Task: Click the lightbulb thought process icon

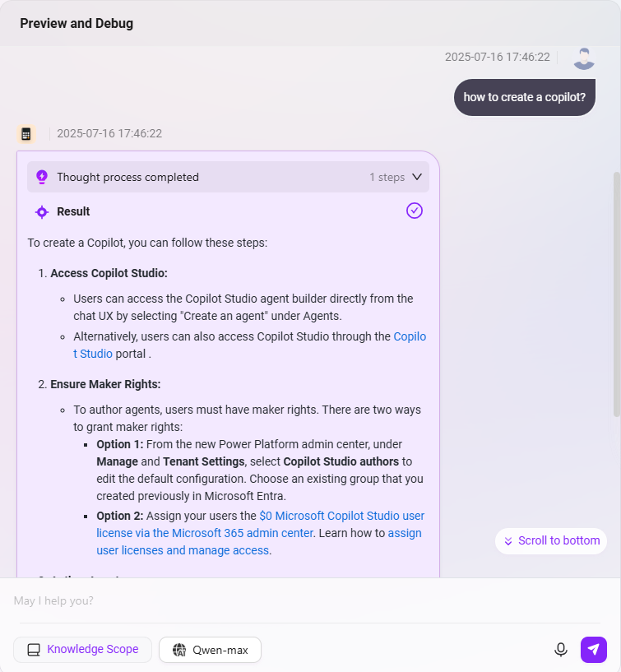Action: (x=42, y=177)
